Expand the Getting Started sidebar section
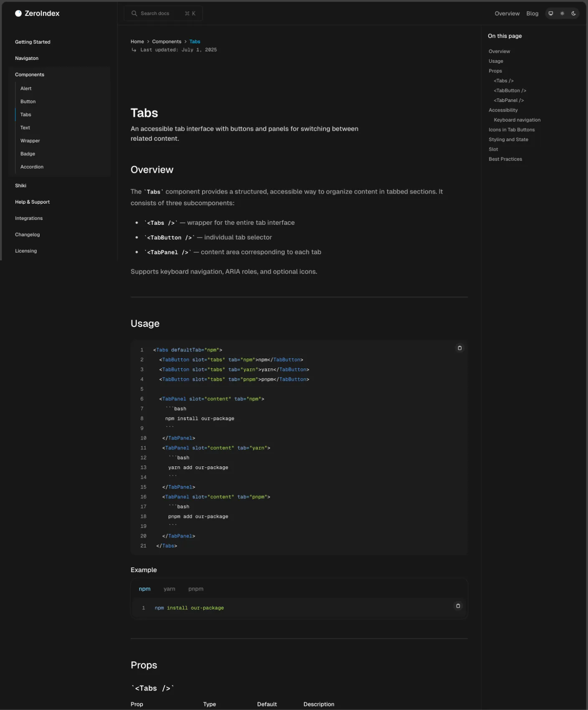This screenshot has height=710, width=588. click(x=33, y=42)
